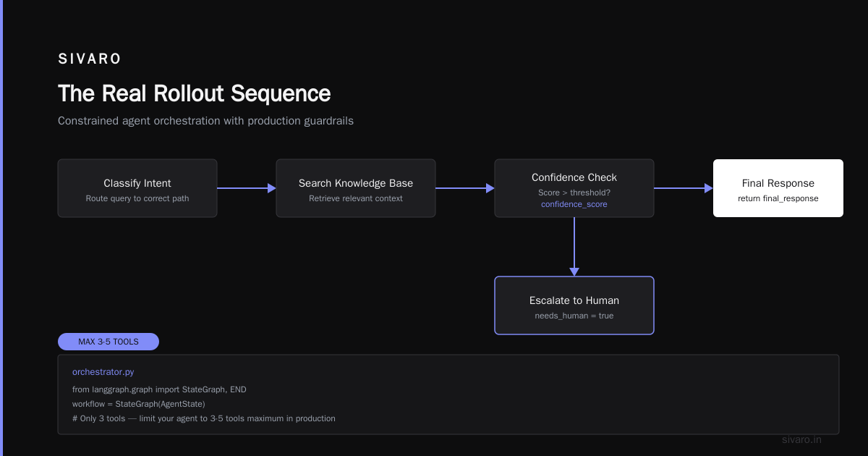Click the MAX 3-5 TOOLS badge
The height and width of the screenshot is (456, 868).
click(x=109, y=342)
